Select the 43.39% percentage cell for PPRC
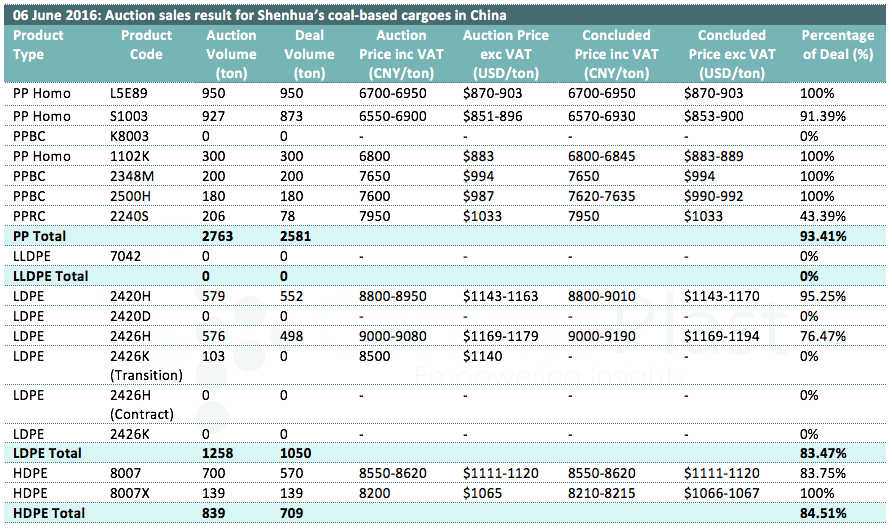 pos(825,216)
